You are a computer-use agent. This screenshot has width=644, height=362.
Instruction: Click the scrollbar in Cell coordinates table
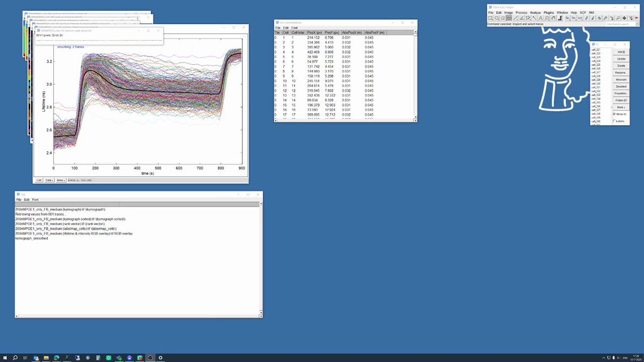click(x=415, y=75)
